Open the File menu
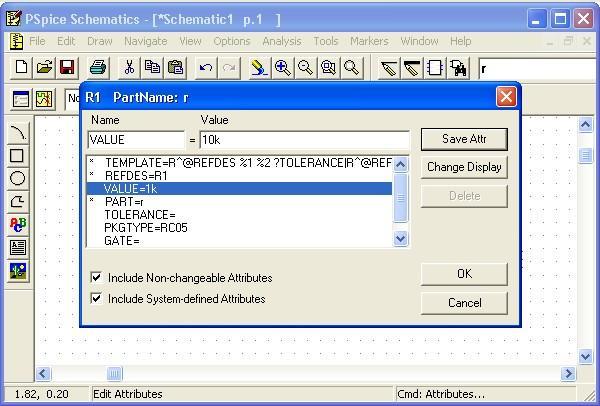Image resolution: width=600 pixels, height=406 pixels. (37, 41)
